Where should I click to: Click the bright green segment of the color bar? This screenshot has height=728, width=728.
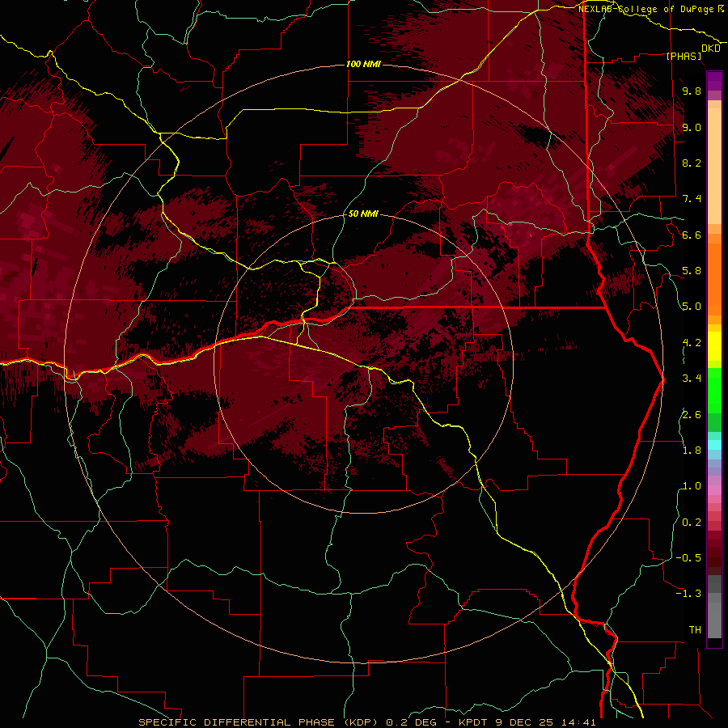(x=714, y=390)
